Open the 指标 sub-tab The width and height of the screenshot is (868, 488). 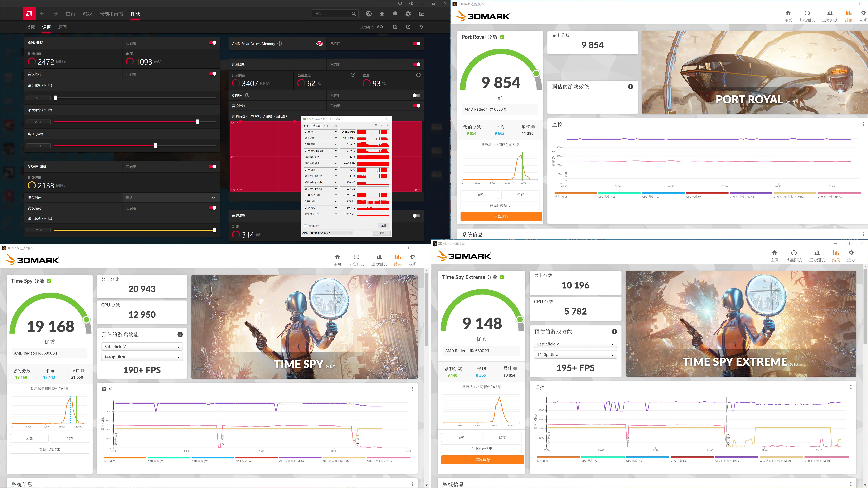(31, 27)
